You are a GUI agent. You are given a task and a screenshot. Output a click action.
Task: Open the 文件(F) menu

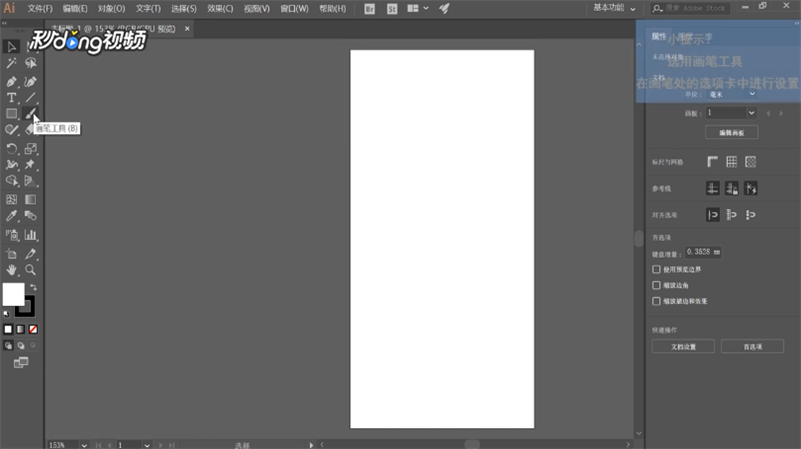pos(40,9)
